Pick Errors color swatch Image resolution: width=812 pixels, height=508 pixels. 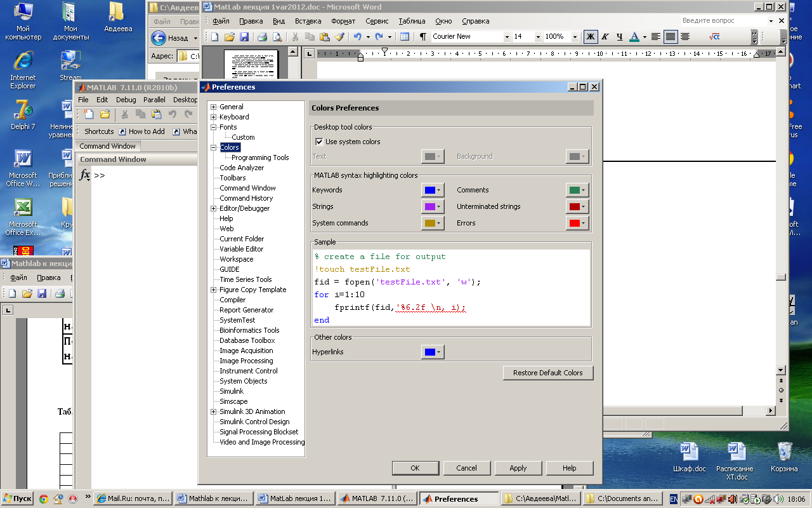[x=577, y=223]
